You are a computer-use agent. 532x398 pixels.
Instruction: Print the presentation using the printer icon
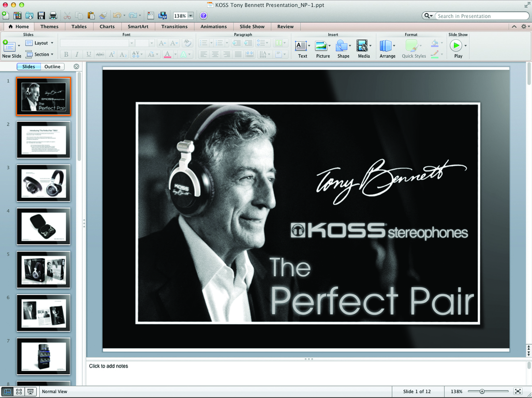pos(53,15)
